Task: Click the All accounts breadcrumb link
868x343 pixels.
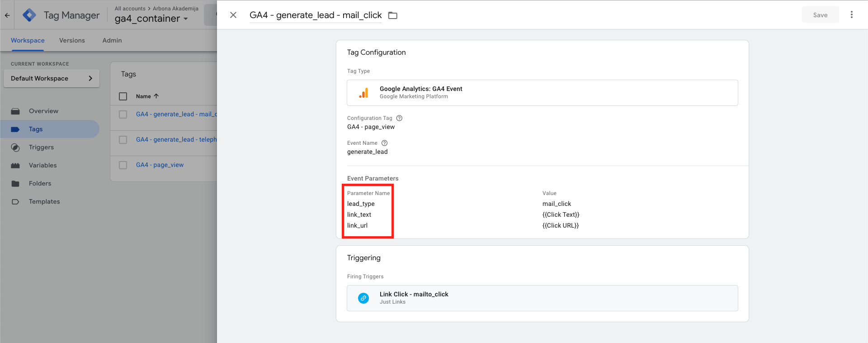Action: [x=130, y=9]
